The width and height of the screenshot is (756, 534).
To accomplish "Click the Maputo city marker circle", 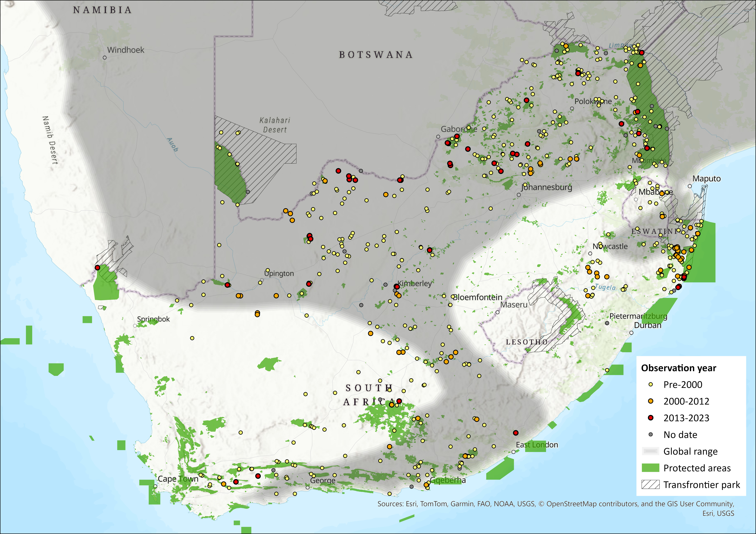I will pos(690,186).
